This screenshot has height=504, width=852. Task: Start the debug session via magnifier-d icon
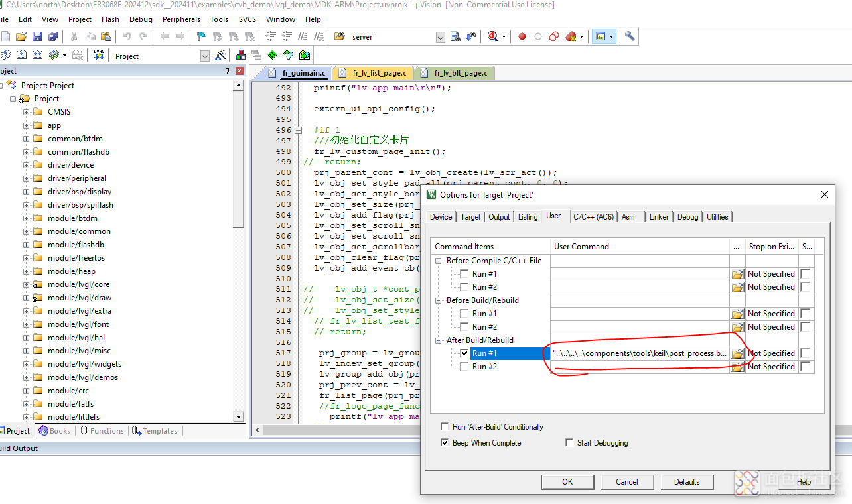click(492, 36)
